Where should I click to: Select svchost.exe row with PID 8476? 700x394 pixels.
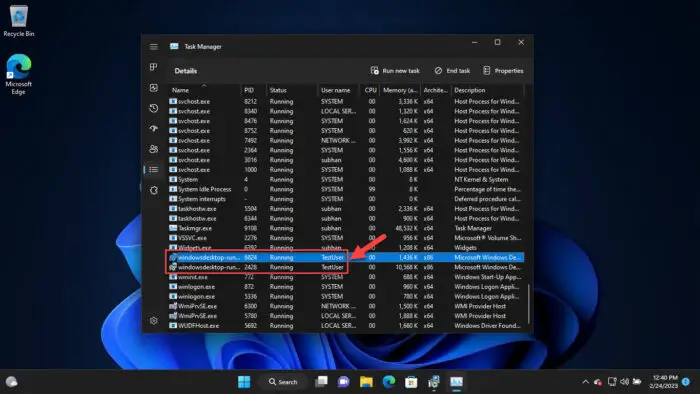(346, 121)
